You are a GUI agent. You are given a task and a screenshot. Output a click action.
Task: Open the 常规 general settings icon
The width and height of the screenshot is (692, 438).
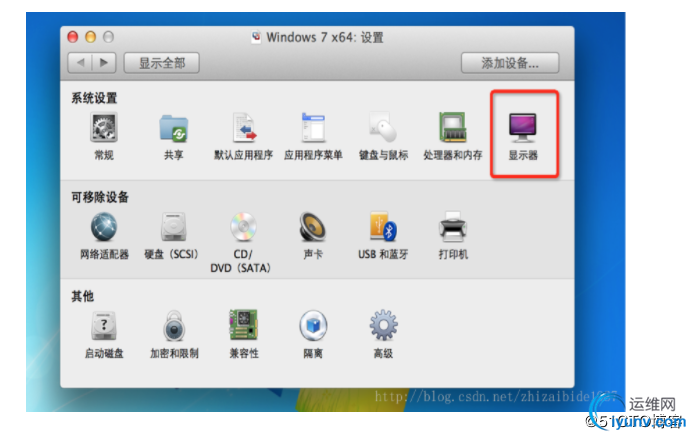point(104,128)
